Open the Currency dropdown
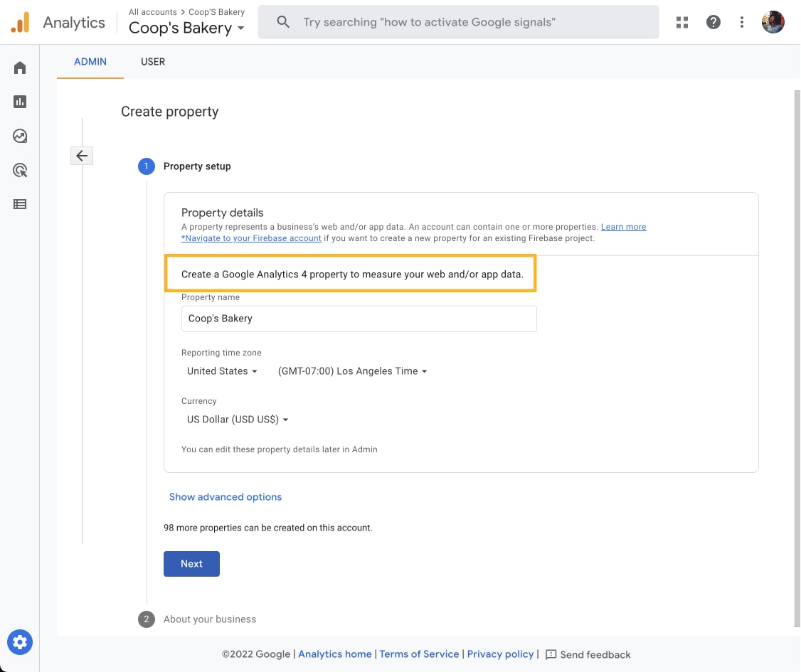 click(237, 419)
